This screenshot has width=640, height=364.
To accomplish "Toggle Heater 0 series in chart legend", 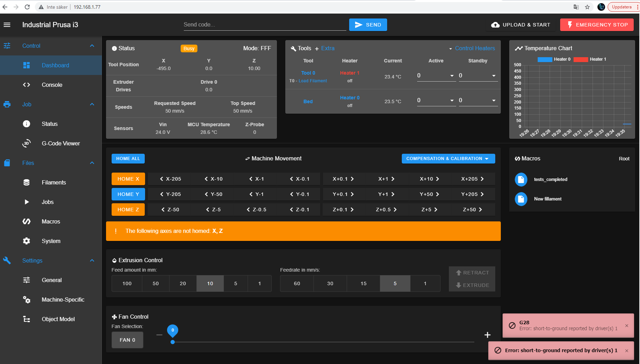I will tap(554, 59).
